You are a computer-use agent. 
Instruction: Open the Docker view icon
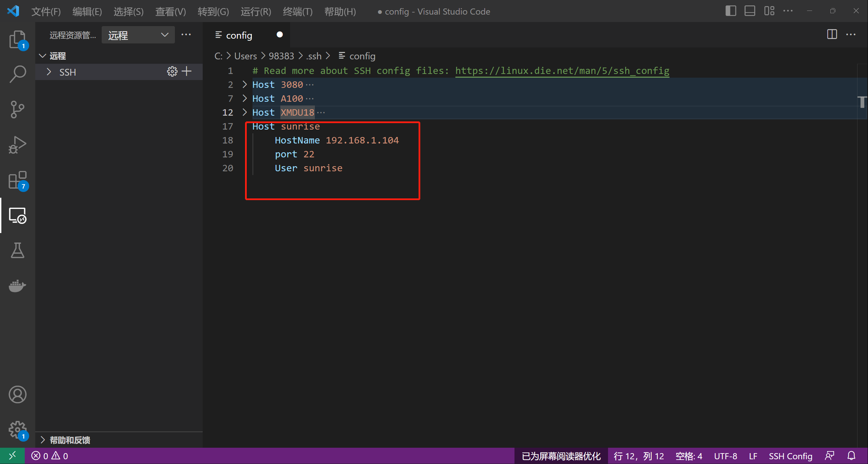tap(17, 286)
